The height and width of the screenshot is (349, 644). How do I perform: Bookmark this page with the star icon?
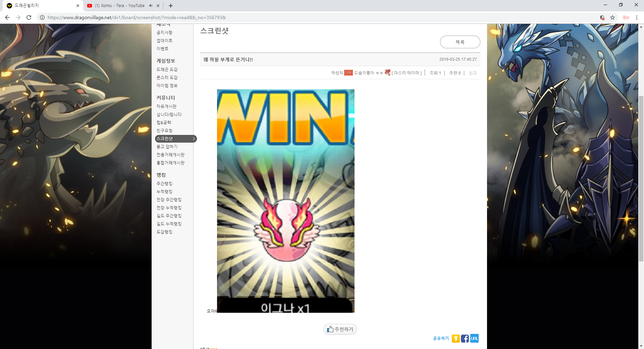pyautogui.click(x=612, y=17)
